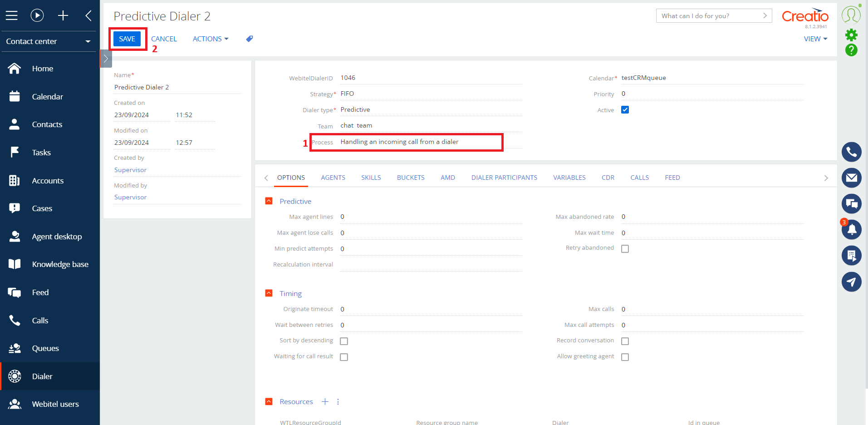
Task: Click the command line search field
Action: pos(714,16)
